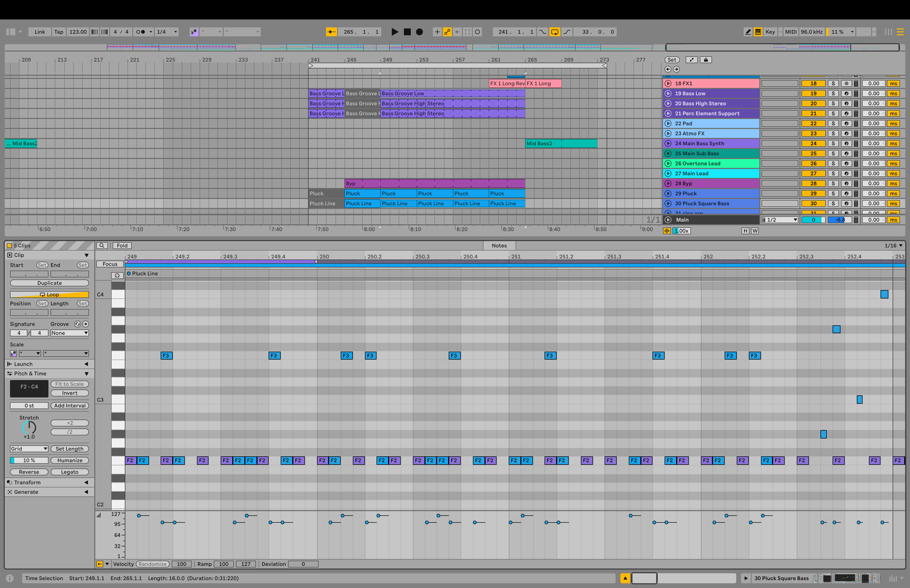
Task: Open the Notes tab in clip editor
Action: click(x=499, y=246)
